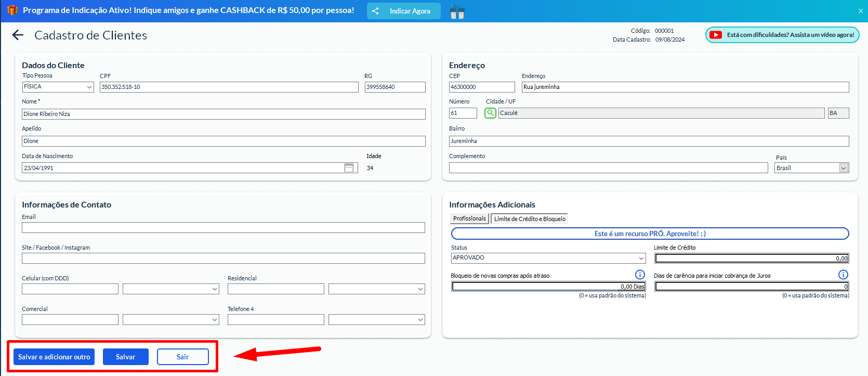
Task: Click the back arrow beside Cadastro de Clientes
Action: tap(18, 35)
